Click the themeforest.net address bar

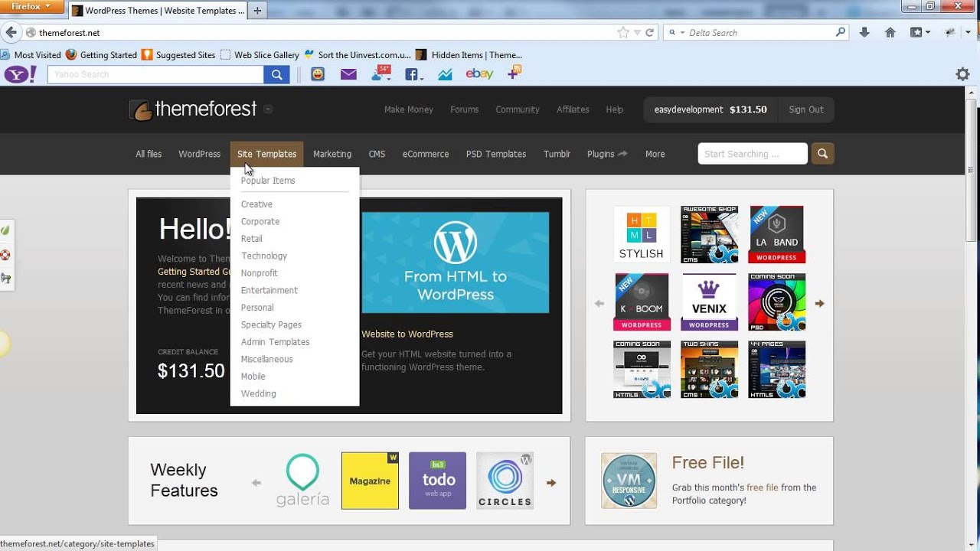click(322, 33)
